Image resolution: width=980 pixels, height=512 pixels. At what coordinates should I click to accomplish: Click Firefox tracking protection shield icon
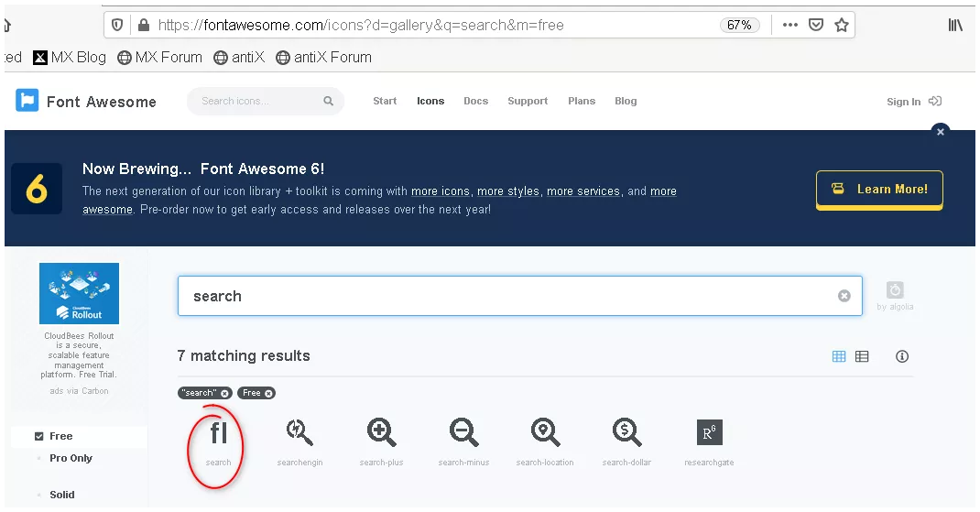pos(117,25)
